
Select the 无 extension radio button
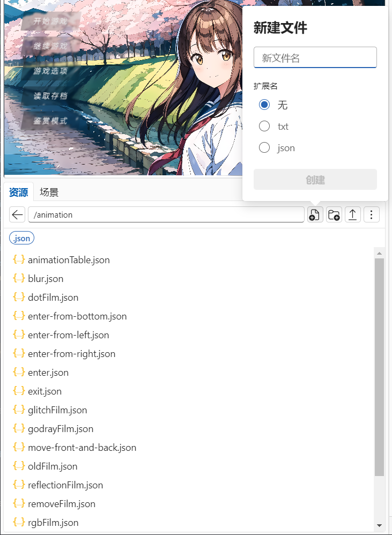[x=264, y=105]
